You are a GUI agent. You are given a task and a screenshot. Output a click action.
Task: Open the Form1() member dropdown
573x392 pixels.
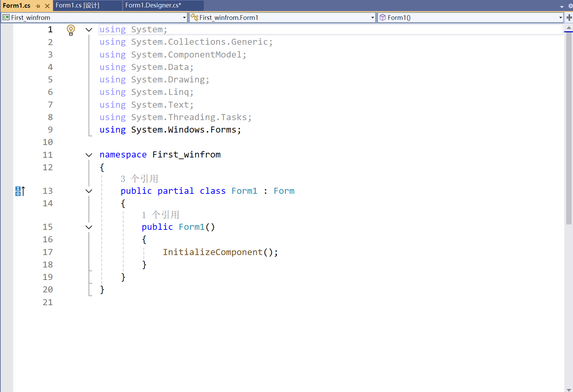pos(560,17)
